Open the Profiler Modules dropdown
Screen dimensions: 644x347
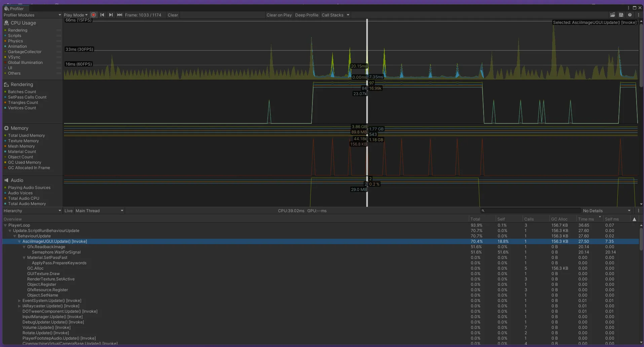pos(32,15)
